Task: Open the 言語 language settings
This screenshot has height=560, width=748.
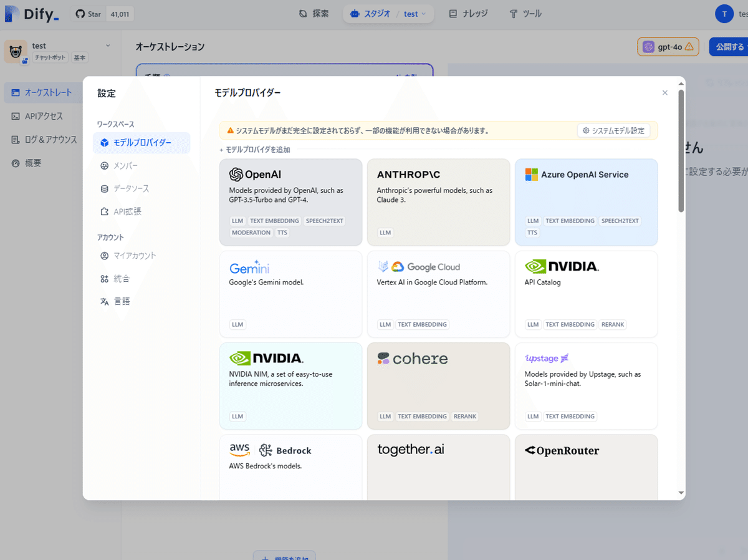Action: click(121, 301)
